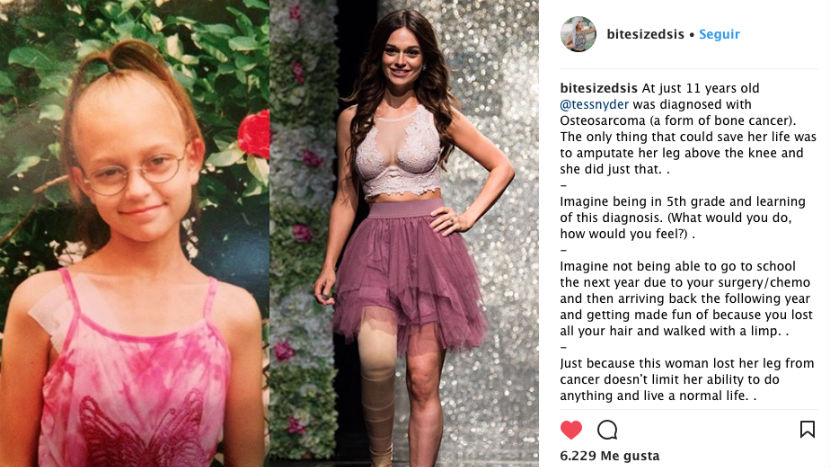Follow the account via the Seguir link
830x467 pixels.
point(719,34)
